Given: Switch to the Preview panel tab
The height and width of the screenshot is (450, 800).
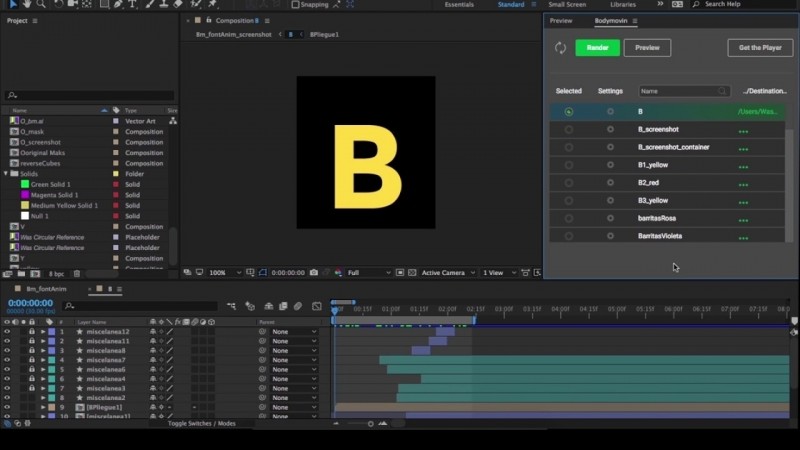Looking at the screenshot, I should (x=561, y=21).
